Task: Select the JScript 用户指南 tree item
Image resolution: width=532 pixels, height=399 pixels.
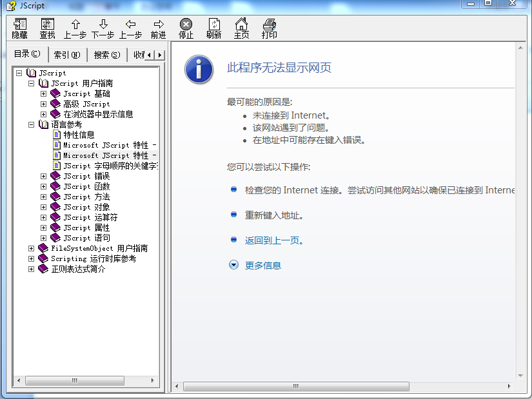Action: (x=82, y=83)
